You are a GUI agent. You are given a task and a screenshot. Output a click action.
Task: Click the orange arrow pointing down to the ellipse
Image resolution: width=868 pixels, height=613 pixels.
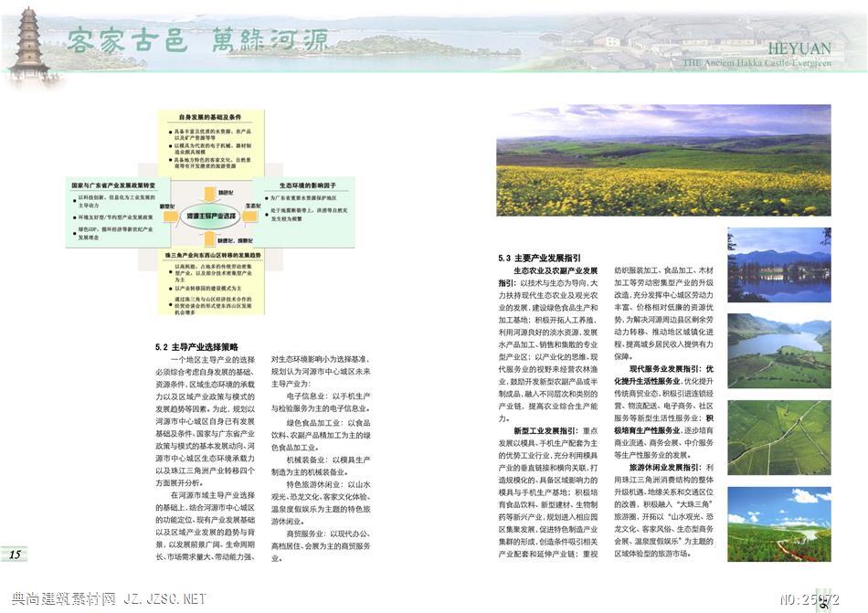tap(210, 195)
